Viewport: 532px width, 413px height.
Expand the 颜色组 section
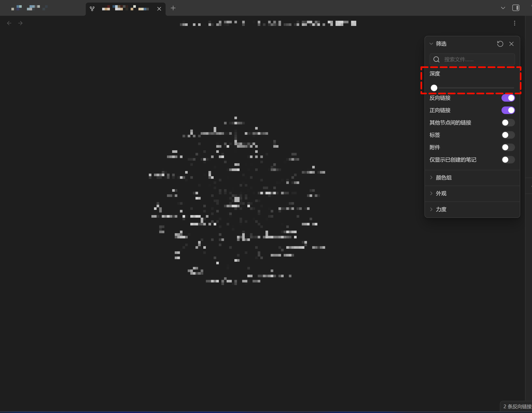(443, 178)
